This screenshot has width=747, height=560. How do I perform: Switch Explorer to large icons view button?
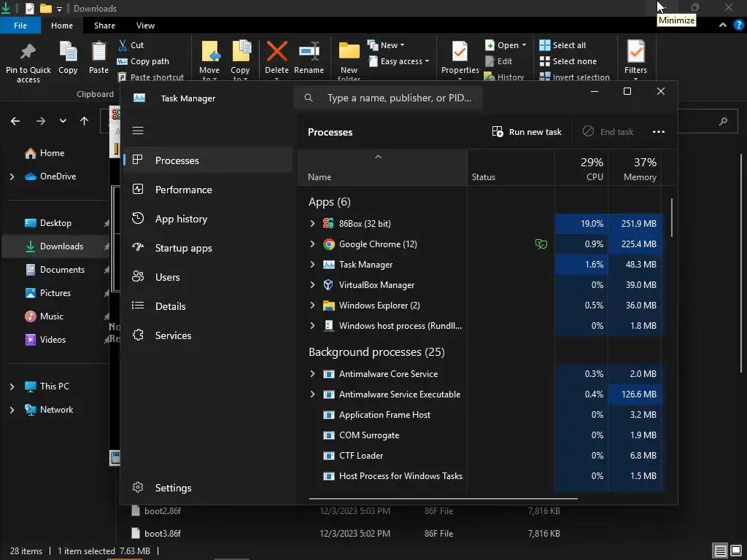click(737, 551)
